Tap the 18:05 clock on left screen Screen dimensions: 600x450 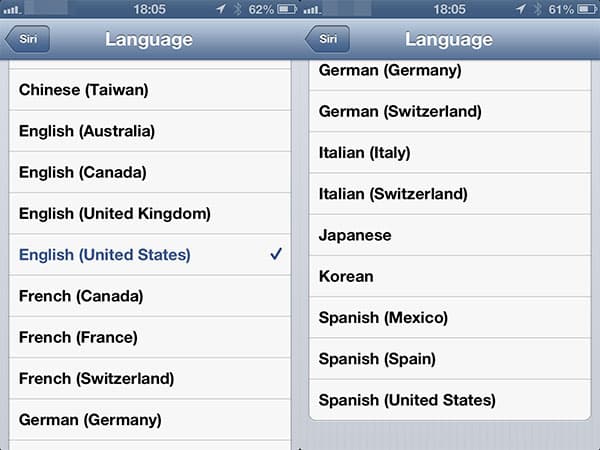tap(150, 9)
